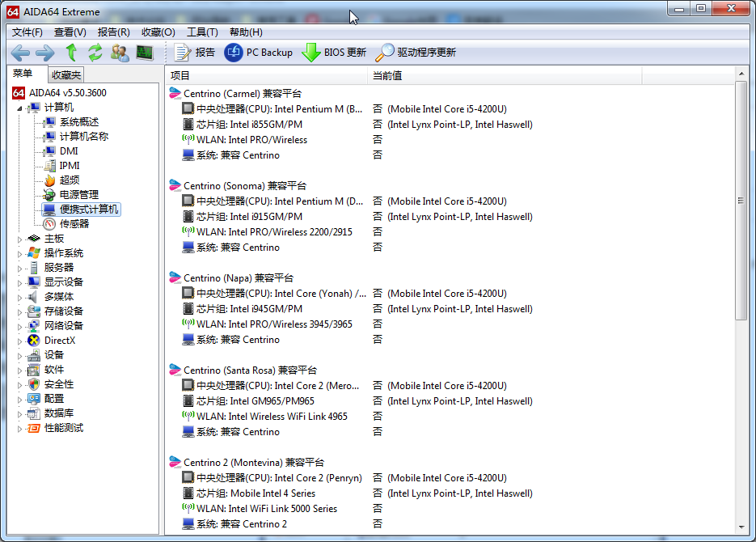The height and width of the screenshot is (542, 756).
Task: Open the report button in toolbar
Action: (195, 52)
